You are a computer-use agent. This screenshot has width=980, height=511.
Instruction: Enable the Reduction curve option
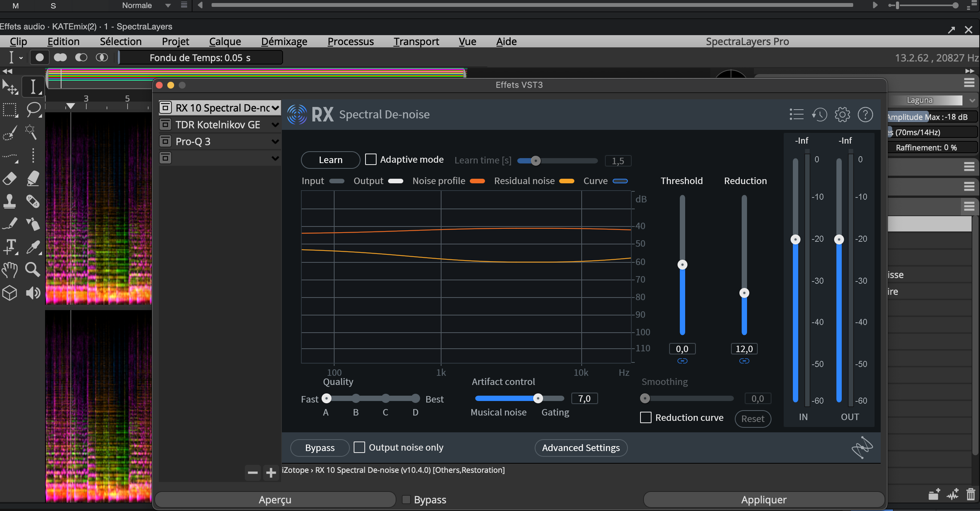pyautogui.click(x=646, y=417)
